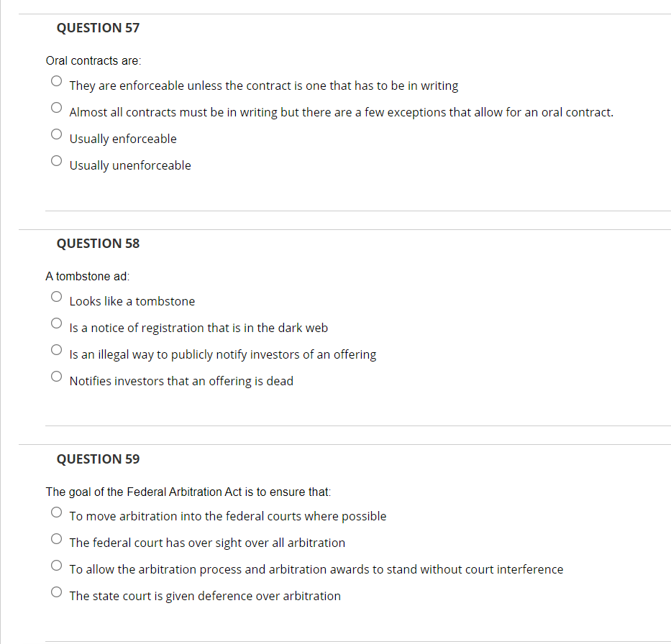Viewport: 671px width, 644px height.
Task: Click the QUESTION 59 heading
Action: [98, 459]
